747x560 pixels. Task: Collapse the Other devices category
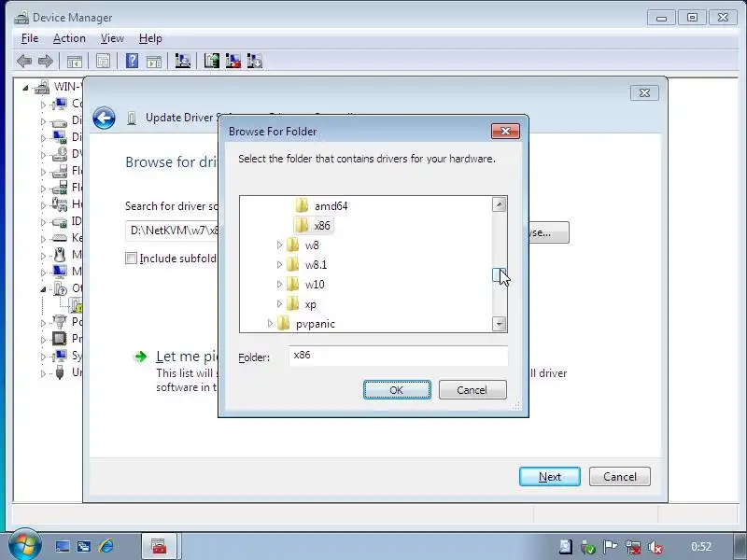coord(43,289)
